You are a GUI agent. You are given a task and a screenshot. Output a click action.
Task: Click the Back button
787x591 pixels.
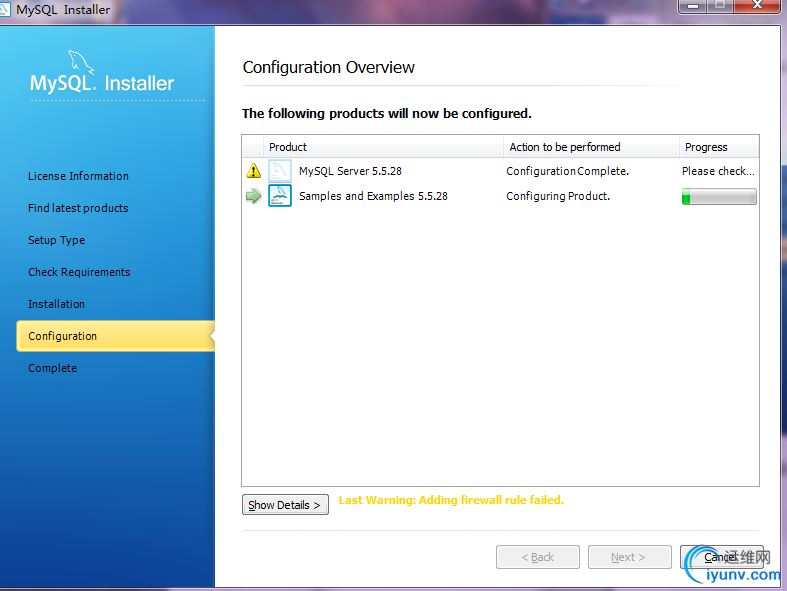538,557
